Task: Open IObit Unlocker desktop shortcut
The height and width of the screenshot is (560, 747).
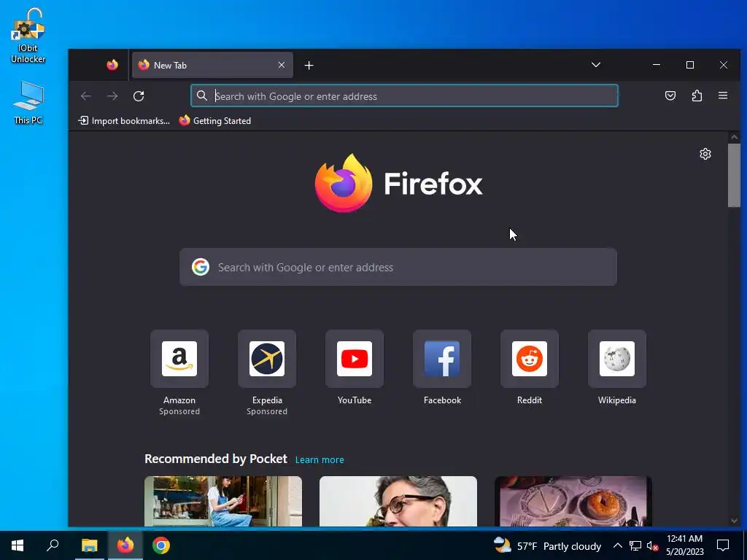Action: 28,35
